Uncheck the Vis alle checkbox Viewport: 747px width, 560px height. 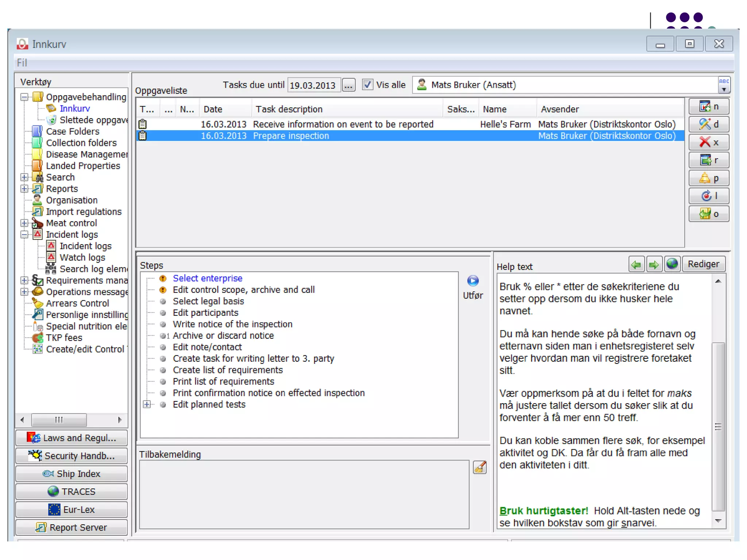pos(367,85)
